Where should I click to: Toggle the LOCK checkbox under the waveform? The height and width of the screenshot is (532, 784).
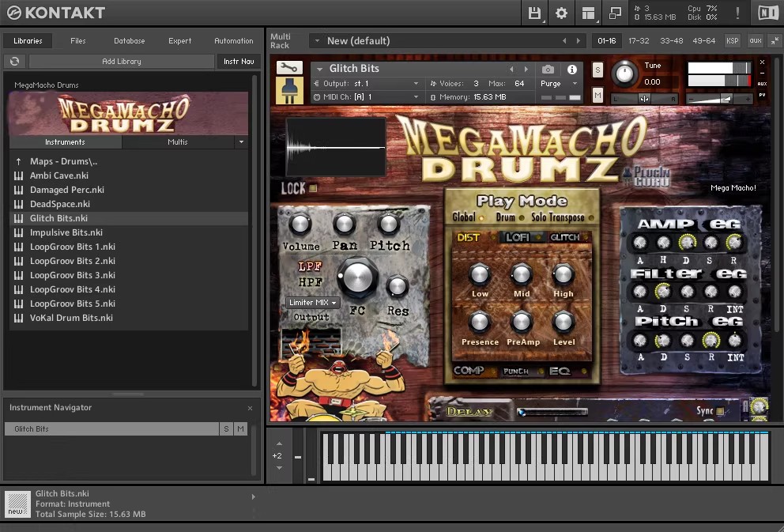pyautogui.click(x=313, y=188)
